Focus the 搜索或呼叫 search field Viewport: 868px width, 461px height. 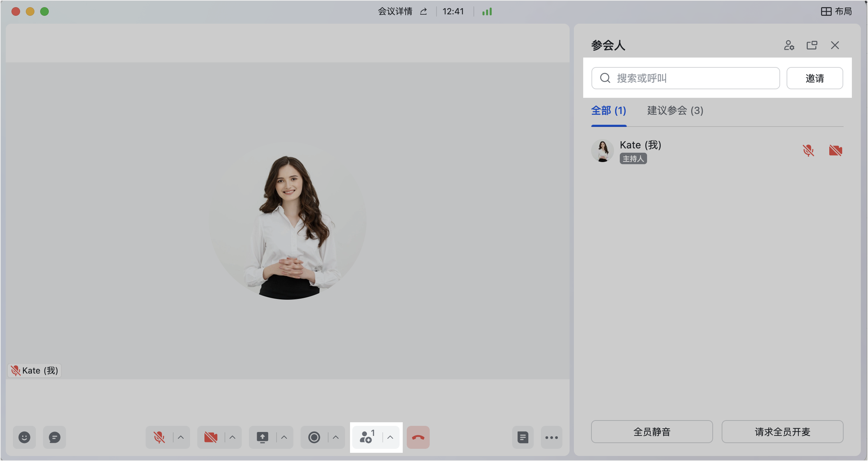click(686, 78)
